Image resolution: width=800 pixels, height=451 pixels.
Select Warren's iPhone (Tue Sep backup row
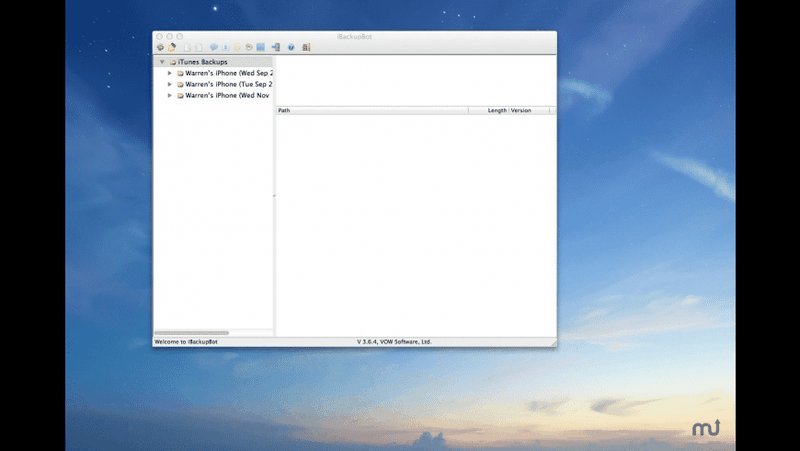pos(213,84)
